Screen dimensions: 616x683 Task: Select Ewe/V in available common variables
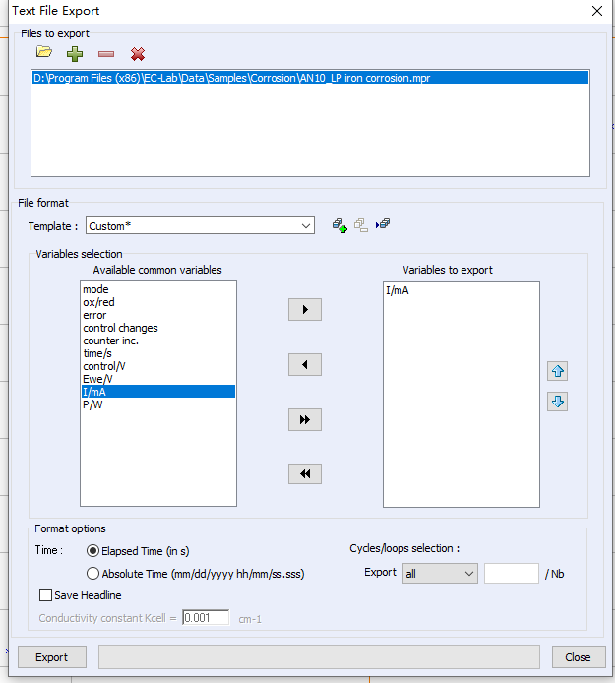(97, 379)
